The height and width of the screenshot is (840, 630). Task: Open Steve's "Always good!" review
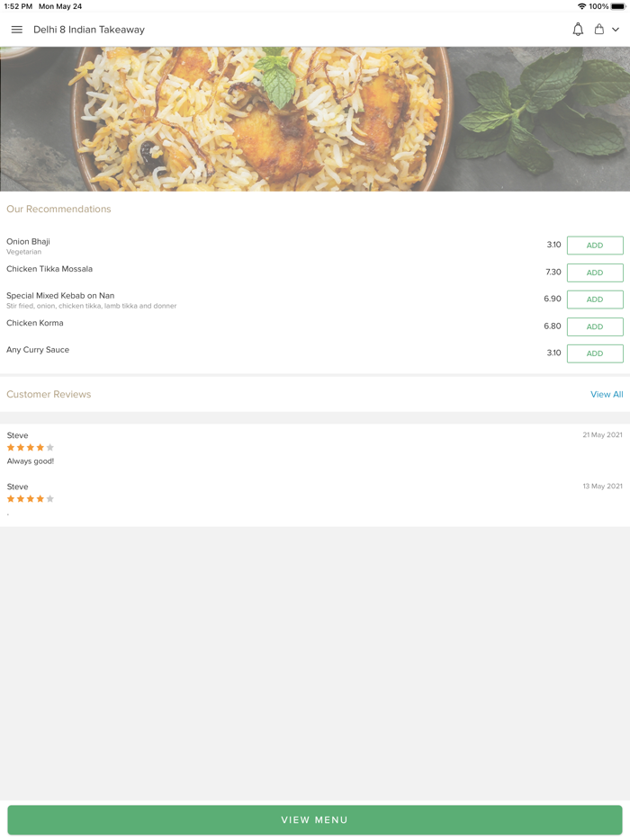[31, 461]
